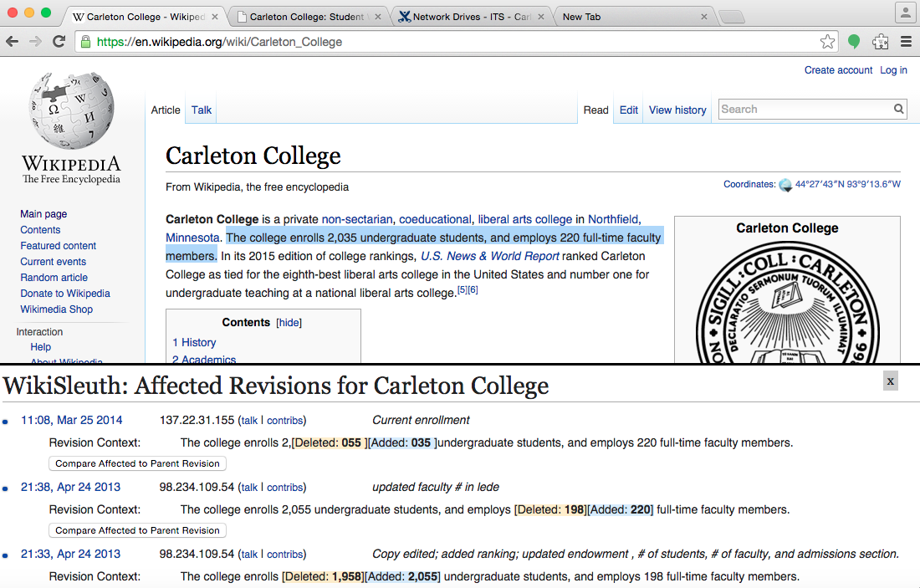Image resolution: width=920 pixels, height=588 pixels.
Task: Click the search magnifying glass icon
Action: tap(899, 109)
